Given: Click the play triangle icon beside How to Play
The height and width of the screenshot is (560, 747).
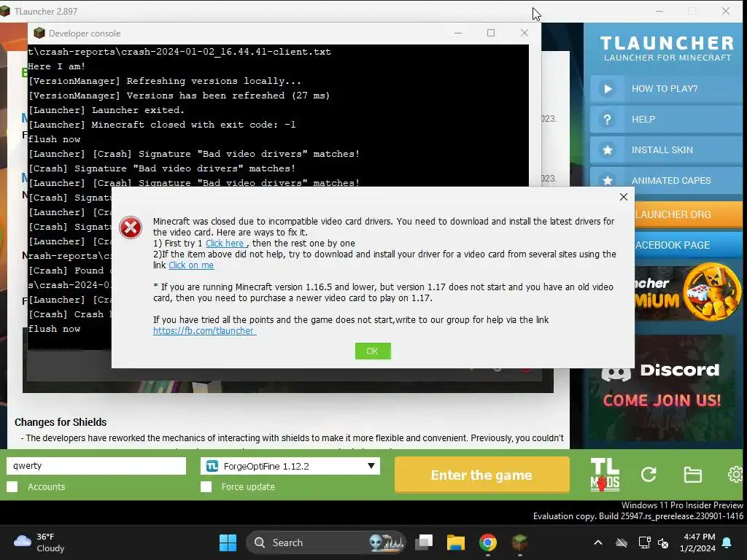Looking at the screenshot, I should pos(608,89).
